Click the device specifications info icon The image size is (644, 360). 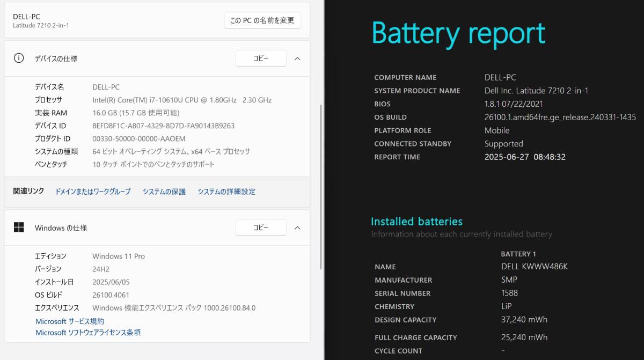[x=19, y=58]
